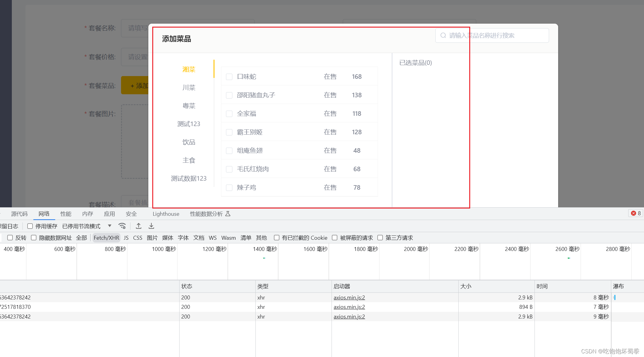
Task: Click search magnifier in 添加菜品 dialog
Action: pyautogui.click(x=443, y=35)
